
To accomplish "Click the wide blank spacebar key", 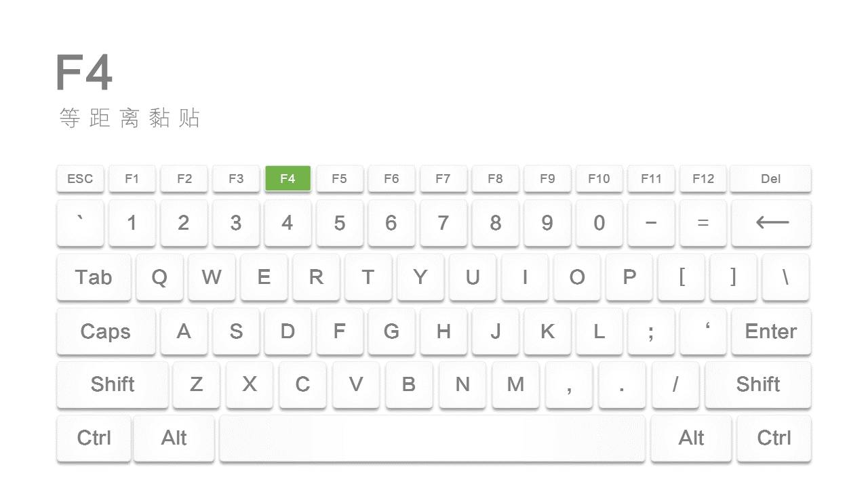I will pyautogui.click(x=432, y=438).
